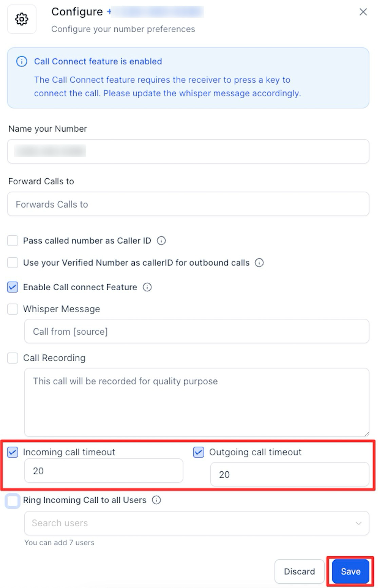Check Ring Incoming Call to all Users

tap(13, 501)
